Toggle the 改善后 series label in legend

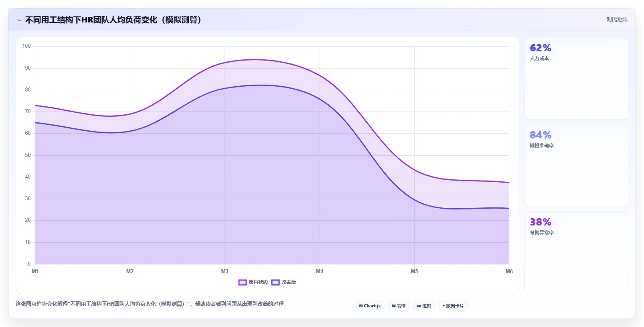tap(289, 282)
